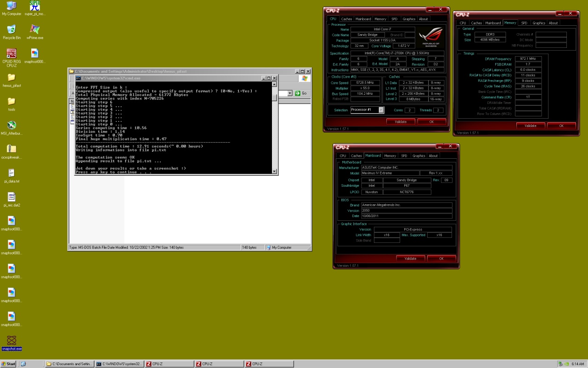Screen dimensions: 588x368
Task: Open the MSI Afterburner desktop shortcut
Action: (11, 125)
